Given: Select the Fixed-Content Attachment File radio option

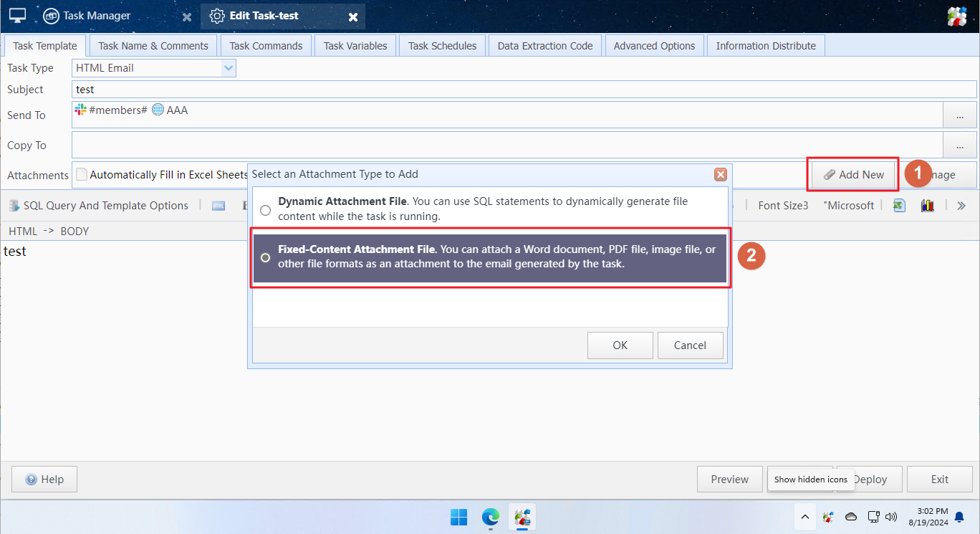Looking at the screenshot, I should (x=266, y=257).
